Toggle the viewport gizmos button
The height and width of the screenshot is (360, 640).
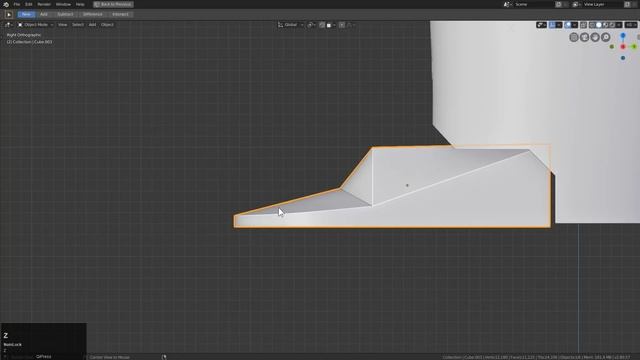552,25
